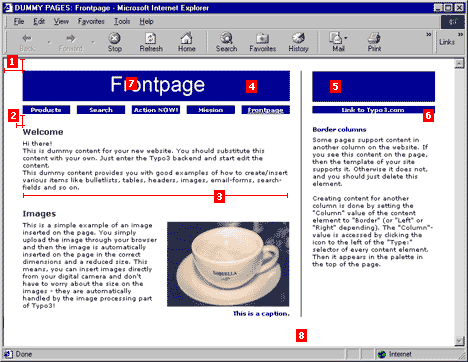The image size is (468, 362).
Task: Click the coffee cup image
Action: (228, 264)
